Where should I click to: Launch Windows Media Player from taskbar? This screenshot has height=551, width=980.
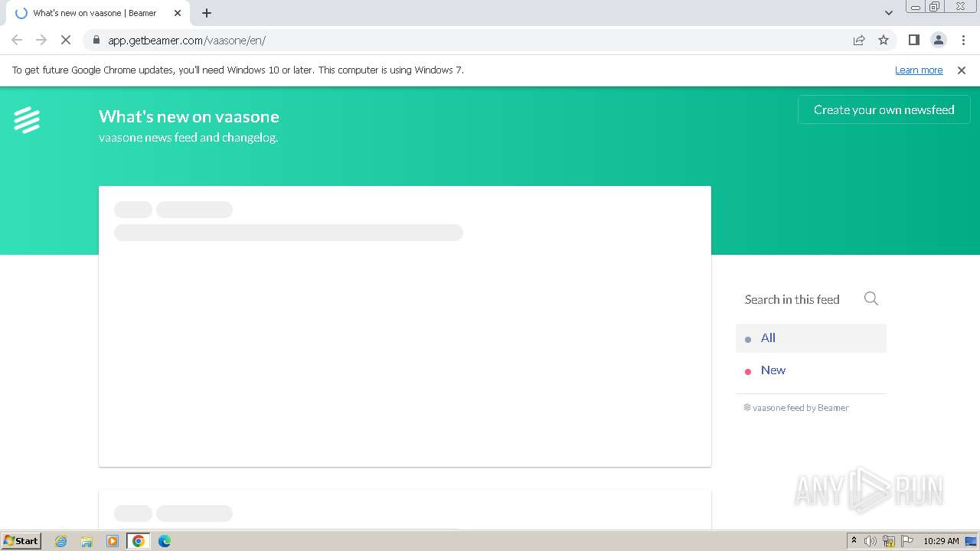coord(113,541)
